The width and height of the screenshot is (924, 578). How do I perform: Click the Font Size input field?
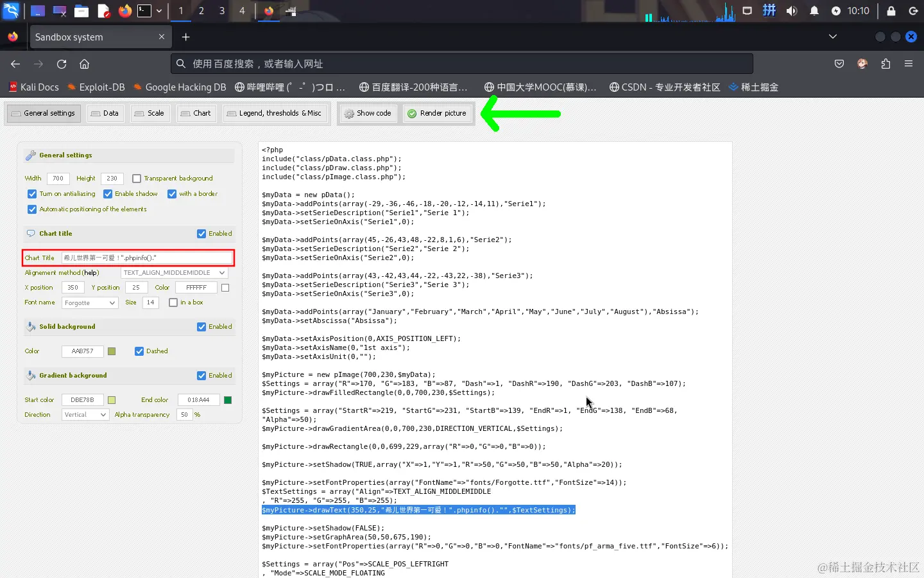coord(150,302)
